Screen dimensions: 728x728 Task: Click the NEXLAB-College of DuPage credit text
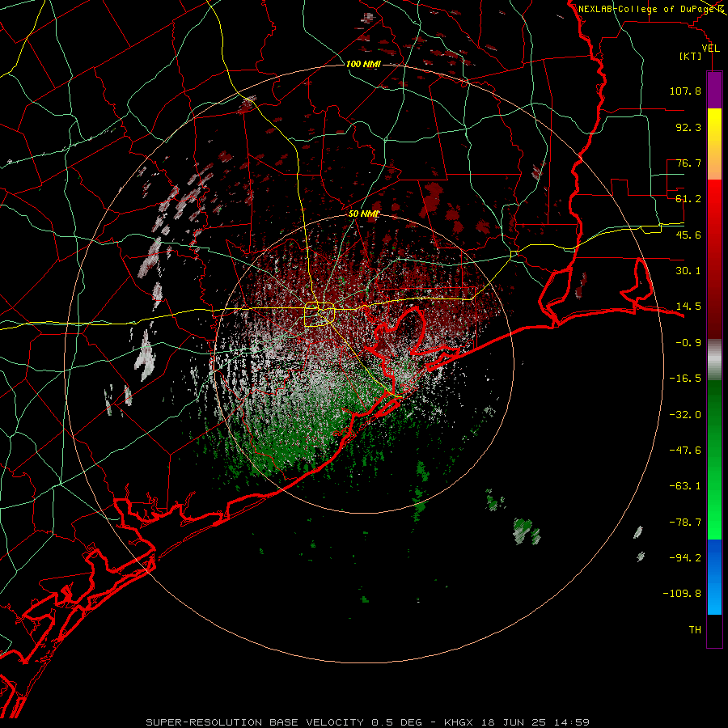(647, 9)
